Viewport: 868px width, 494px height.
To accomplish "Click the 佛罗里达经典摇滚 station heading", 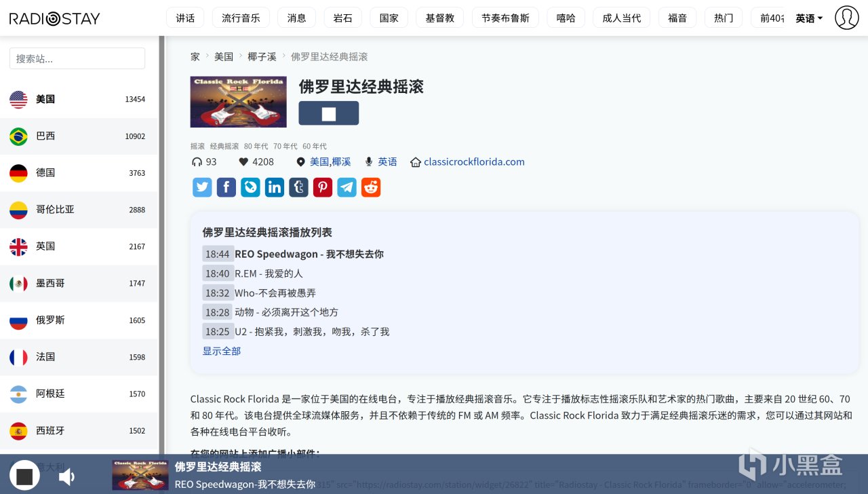I will (361, 86).
